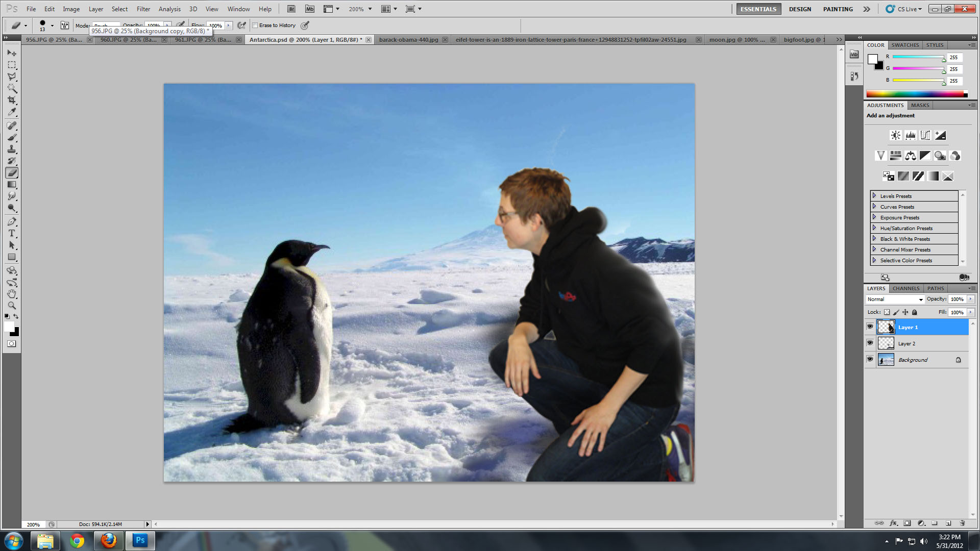Create a new layer via panel icon
This screenshot has height=551, width=980.
pyautogui.click(x=948, y=523)
